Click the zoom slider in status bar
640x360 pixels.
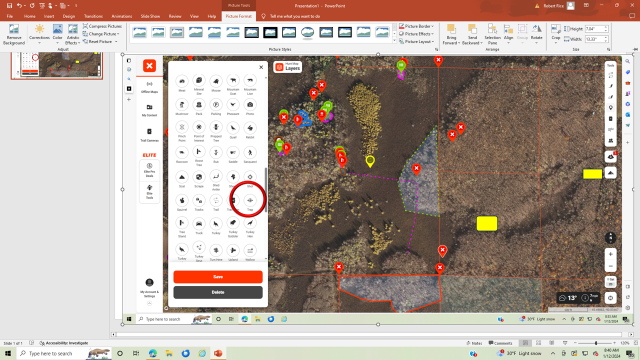(596, 343)
